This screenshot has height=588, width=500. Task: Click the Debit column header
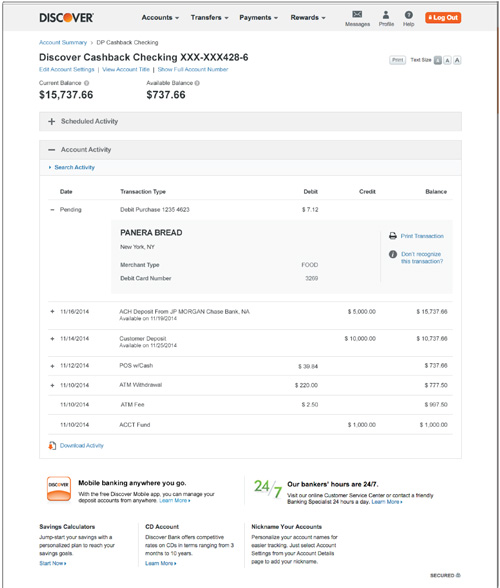pyautogui.click(x=311, y=192)
